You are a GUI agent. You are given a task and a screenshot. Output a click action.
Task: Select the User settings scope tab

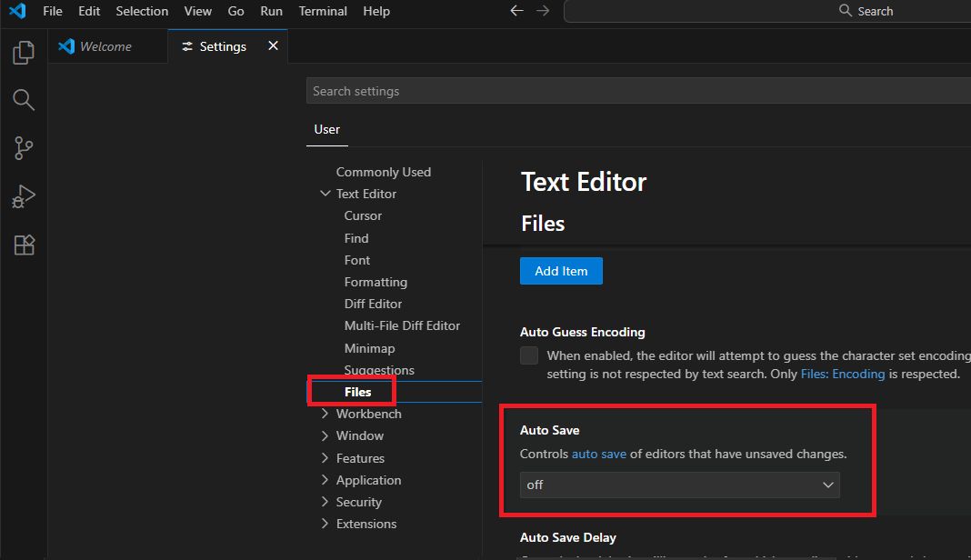click(327, 129)
